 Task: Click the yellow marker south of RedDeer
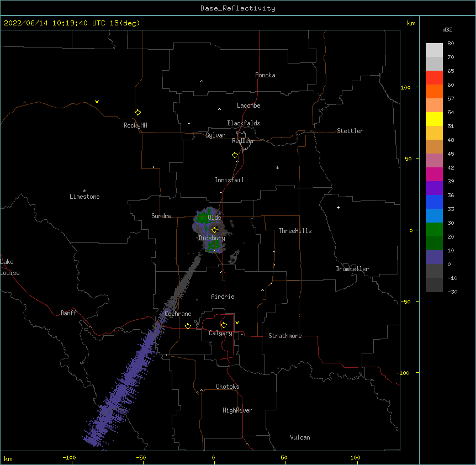pos(235,155)
